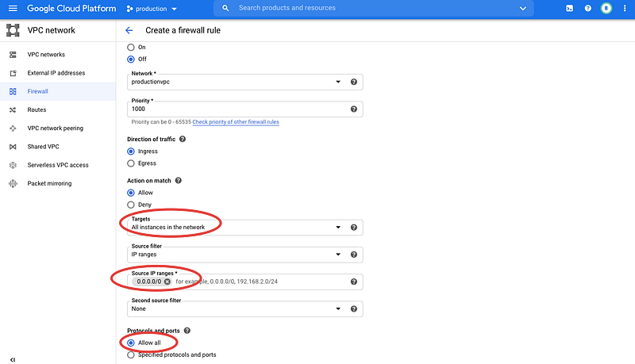The width and height of the screenshot is (635, 364).
Task: Open the Source filter dropdown
Action: [338, 255]
